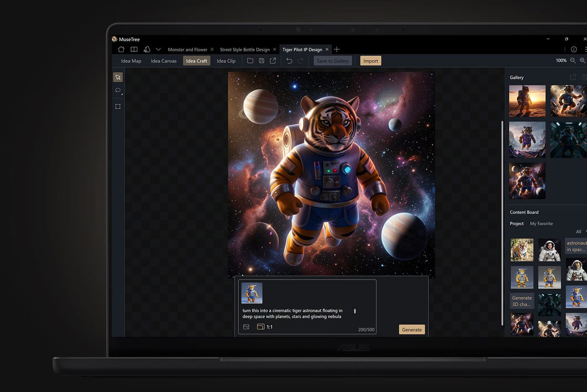Select the real tiger photo in Content Board

(x=522, y=250)
